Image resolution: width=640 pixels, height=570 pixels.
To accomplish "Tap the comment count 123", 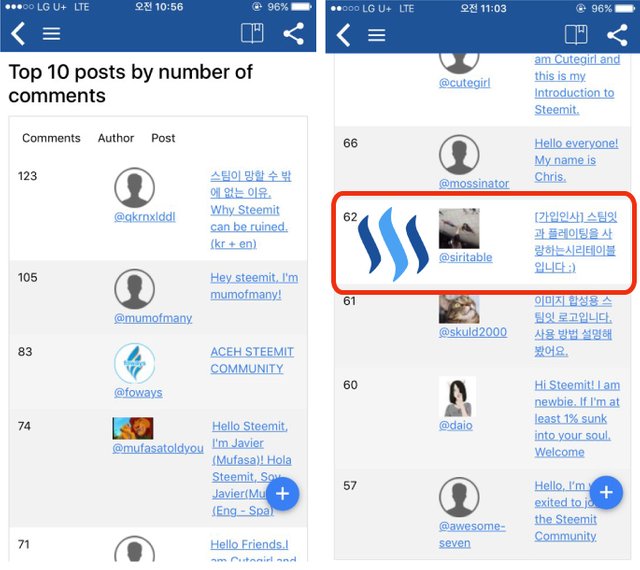I will pos(27,176).
